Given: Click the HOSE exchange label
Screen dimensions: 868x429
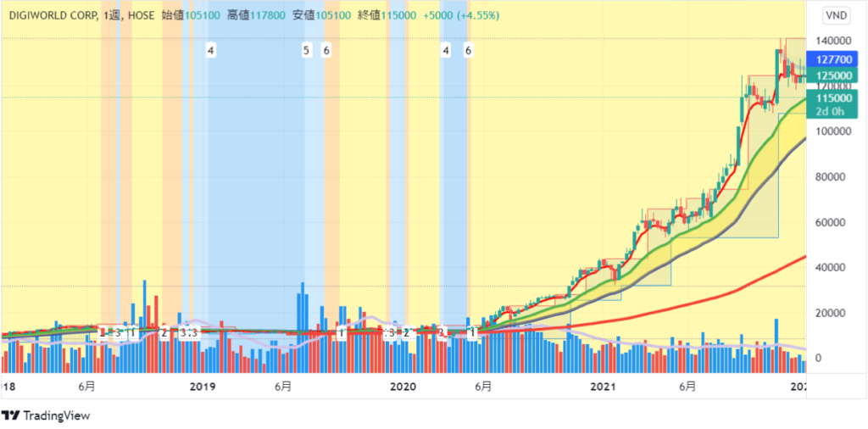Looking at the screenshot, I should (141, 15).
